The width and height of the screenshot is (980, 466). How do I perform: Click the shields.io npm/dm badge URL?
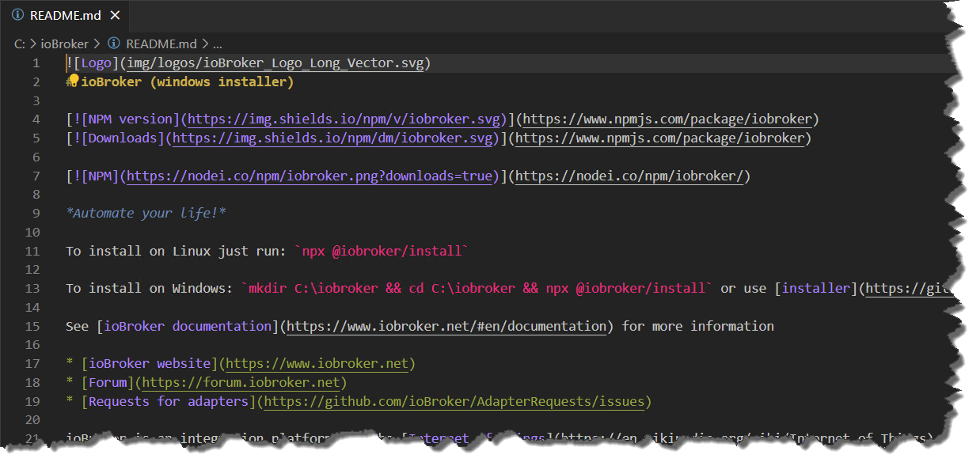click(332, 138)
